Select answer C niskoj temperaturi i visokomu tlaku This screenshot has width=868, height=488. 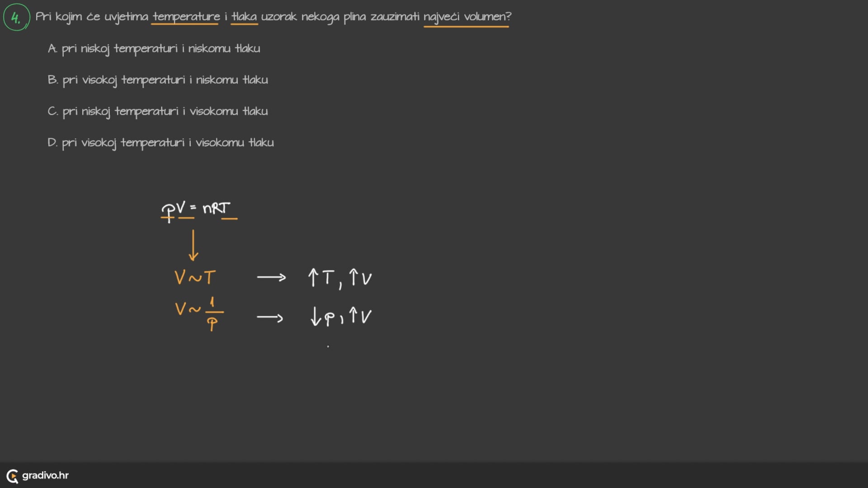click(x=158, y=111)
